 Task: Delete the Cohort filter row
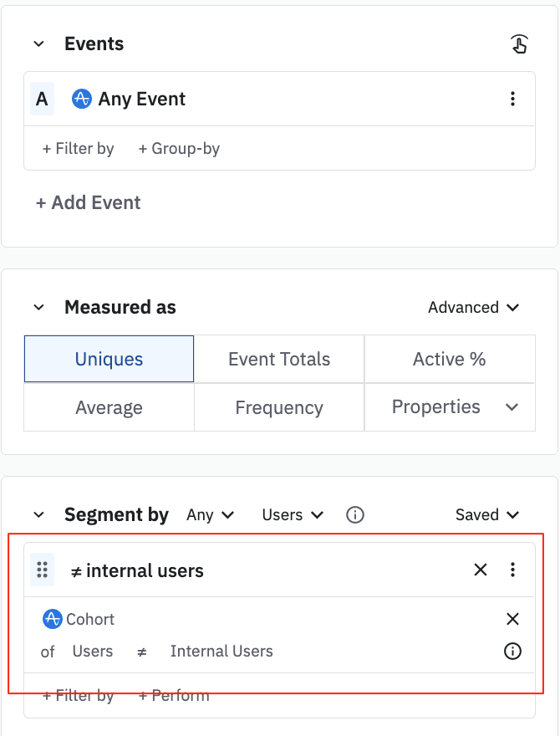pos(512,619)
